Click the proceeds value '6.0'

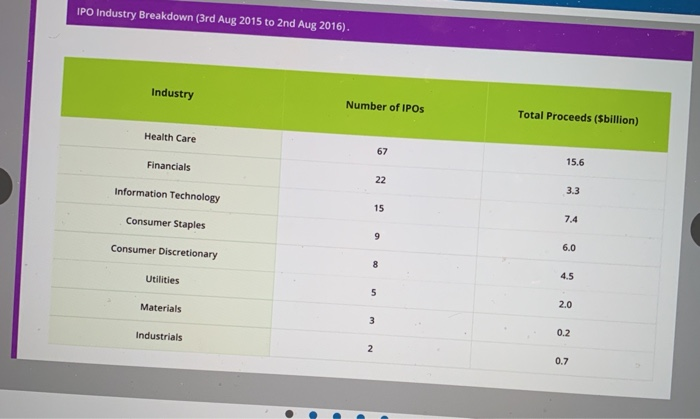(x=569, y=248)
